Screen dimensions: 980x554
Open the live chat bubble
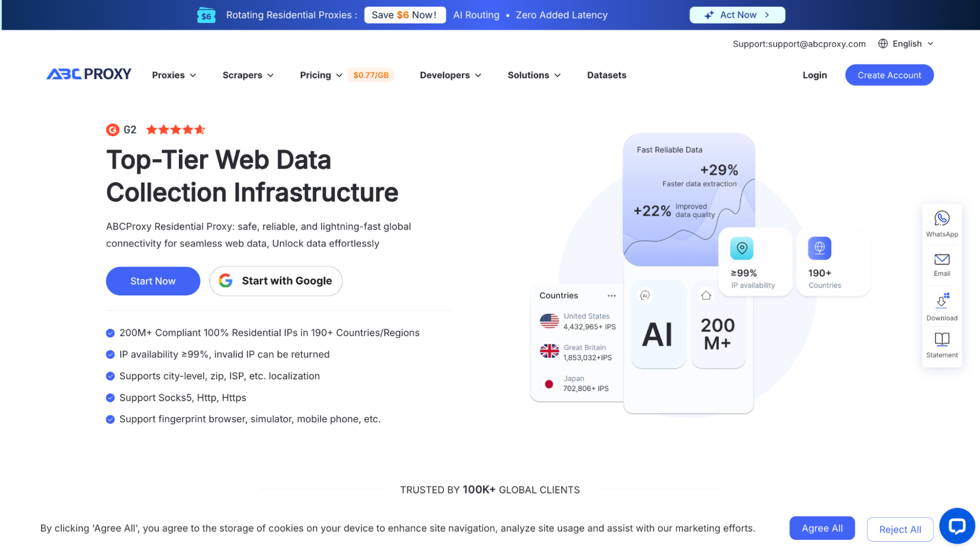(x=957, y=526)
